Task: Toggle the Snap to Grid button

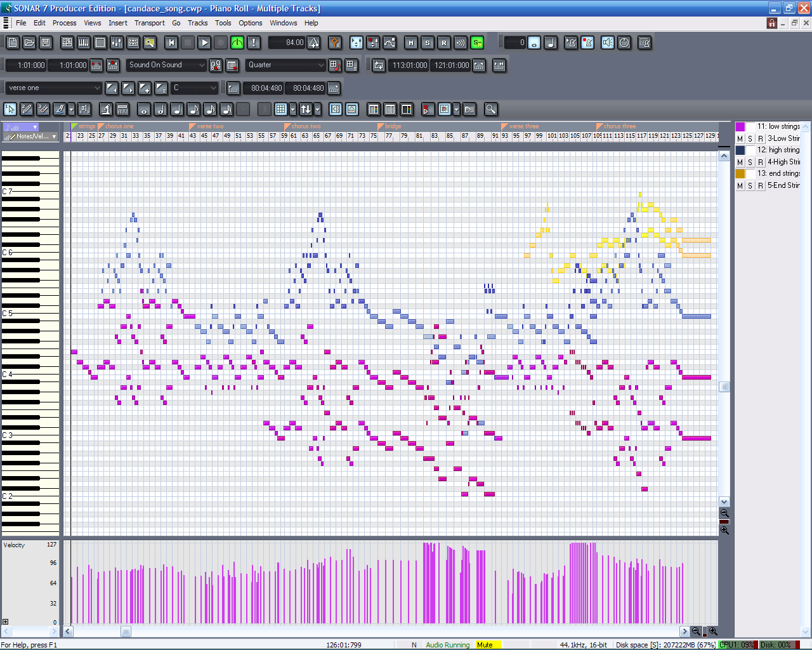Action: [x=281, y=109]
